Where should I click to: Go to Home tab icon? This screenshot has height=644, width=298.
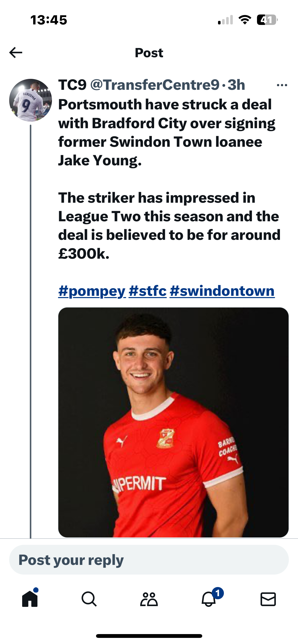pos(30,599)
